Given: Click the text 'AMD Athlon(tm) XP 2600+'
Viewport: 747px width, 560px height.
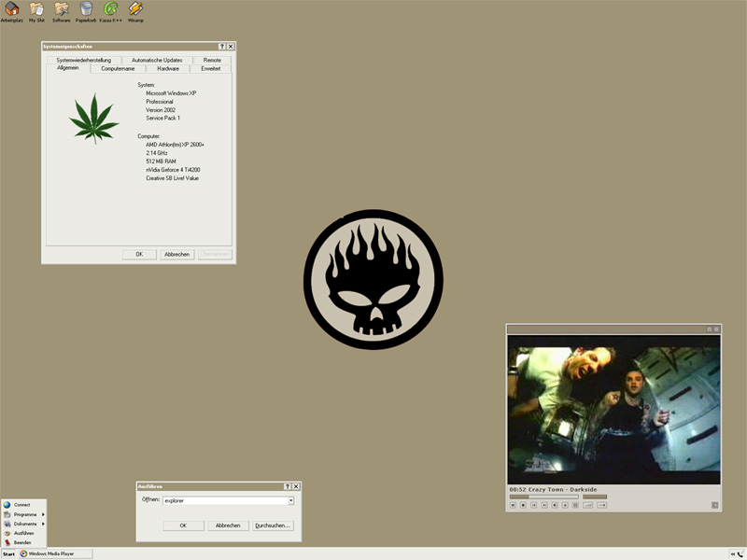Looking at the screenshot, I should (175, 145).
